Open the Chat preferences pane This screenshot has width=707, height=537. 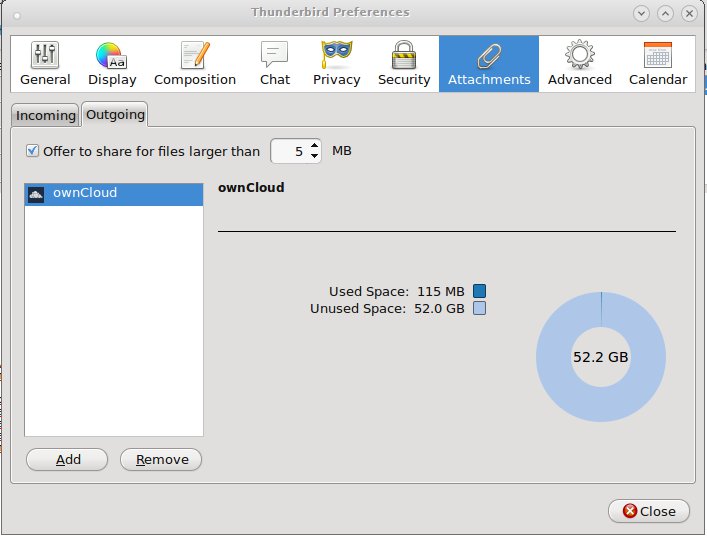coord(275,64)
